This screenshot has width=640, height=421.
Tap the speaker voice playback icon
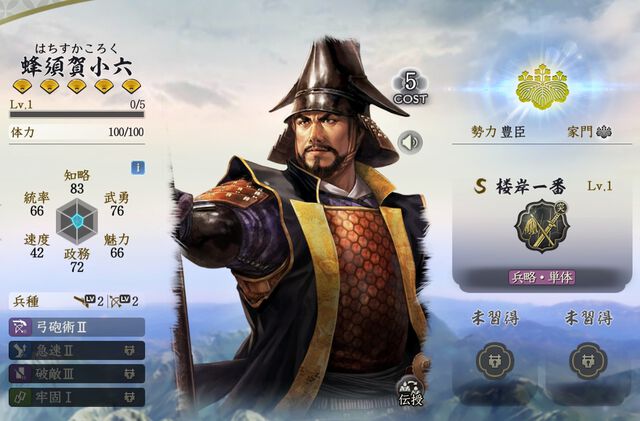410,142
